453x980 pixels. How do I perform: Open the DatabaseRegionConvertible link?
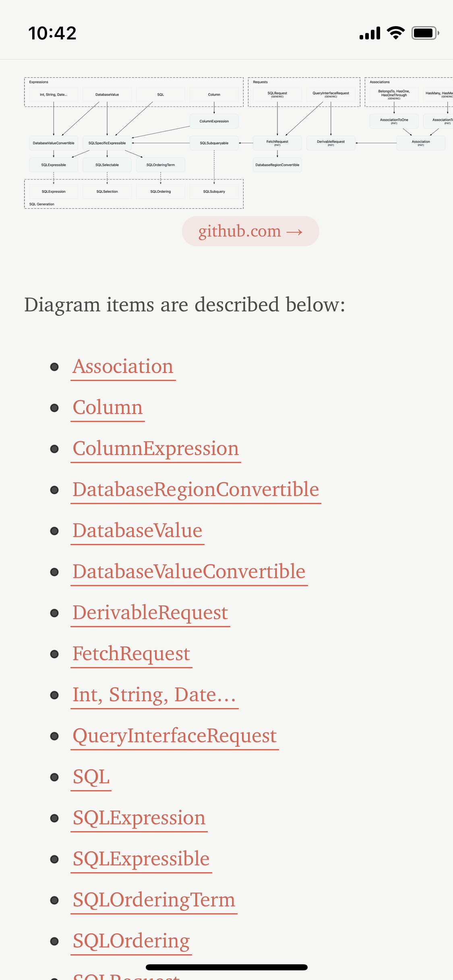196,489
